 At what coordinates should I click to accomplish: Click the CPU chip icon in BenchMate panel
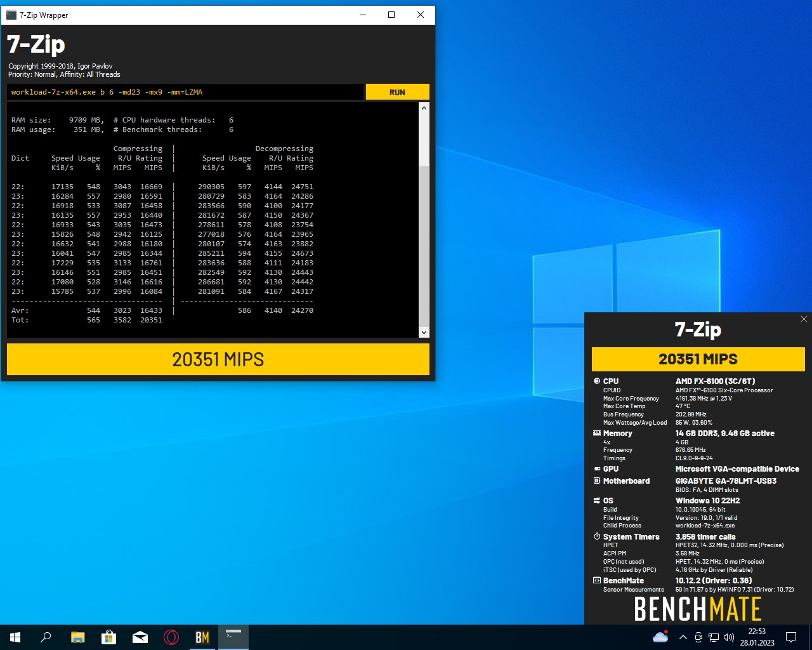point(596,381)
